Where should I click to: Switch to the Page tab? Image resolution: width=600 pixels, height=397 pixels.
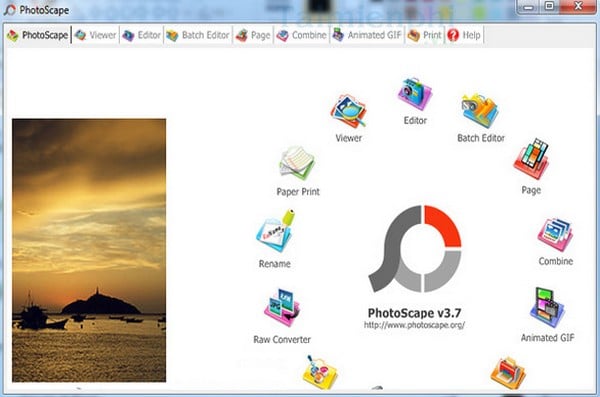253,35
